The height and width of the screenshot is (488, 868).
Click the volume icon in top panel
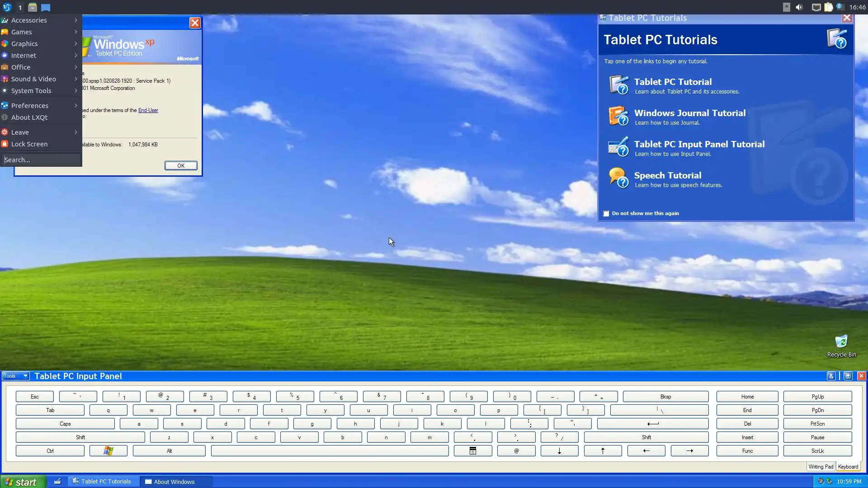799,7
